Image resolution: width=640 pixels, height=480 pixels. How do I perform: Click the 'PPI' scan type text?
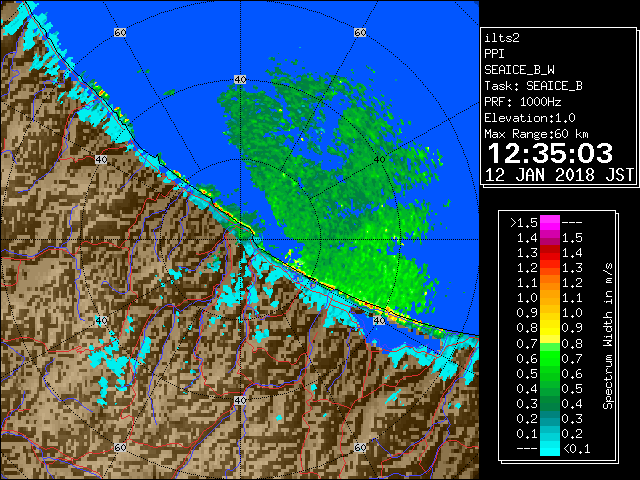494,54
